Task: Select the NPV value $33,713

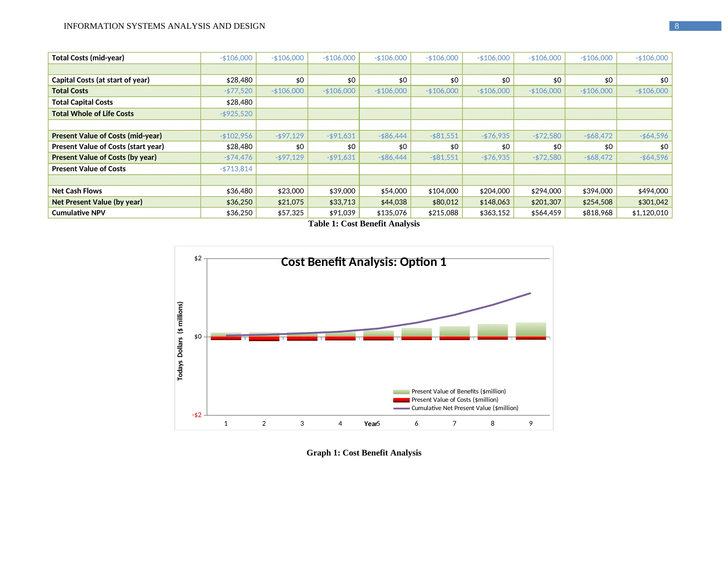Action: pyautogui.click(x=343, y=202)
